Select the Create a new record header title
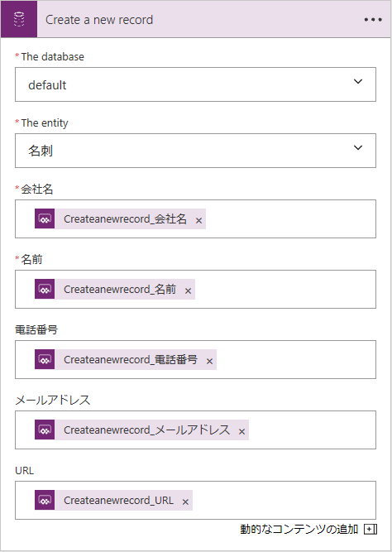 (99, 20)
